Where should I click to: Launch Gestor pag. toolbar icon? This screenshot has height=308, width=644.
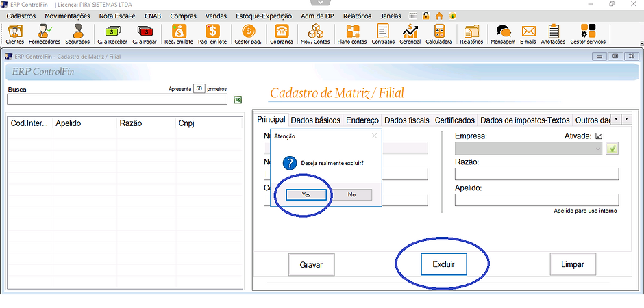[247, 34]
